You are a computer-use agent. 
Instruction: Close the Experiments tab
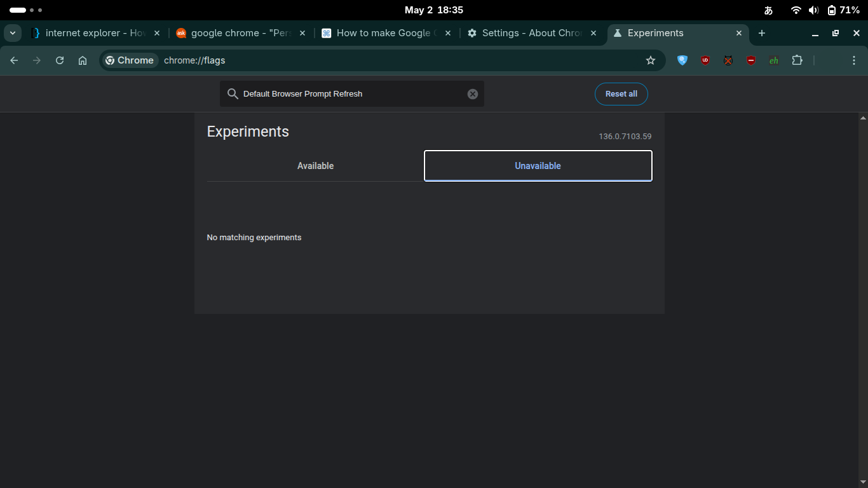click(739, 33)
